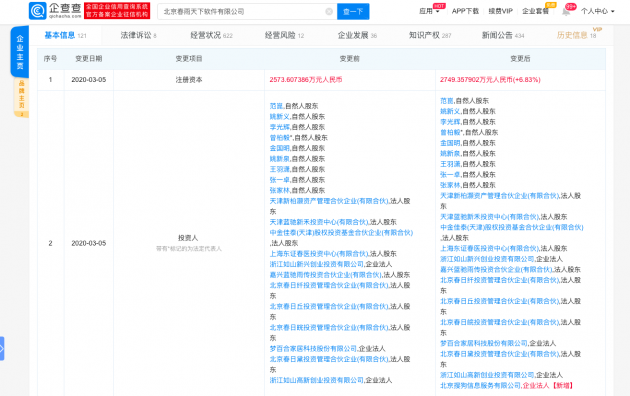Open 范崑 in the 变更前 column
The width and height of the screenshot is (630, 396).
(x=276, y=106)
